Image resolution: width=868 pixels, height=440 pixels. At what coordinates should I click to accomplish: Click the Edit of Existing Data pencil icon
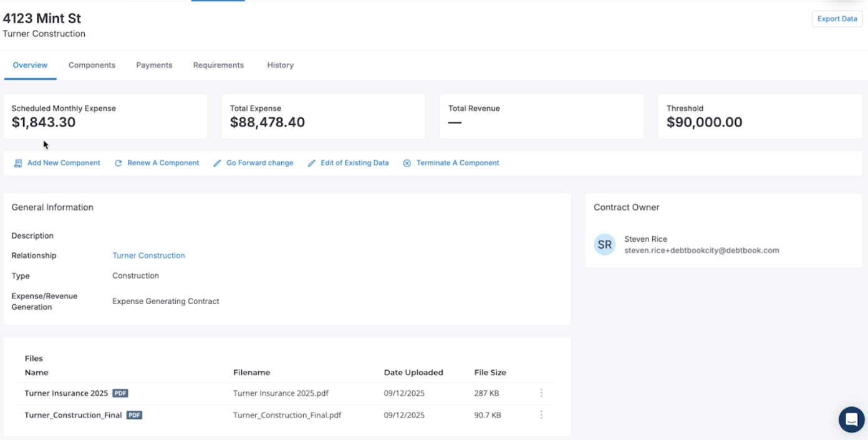(311, 163)
